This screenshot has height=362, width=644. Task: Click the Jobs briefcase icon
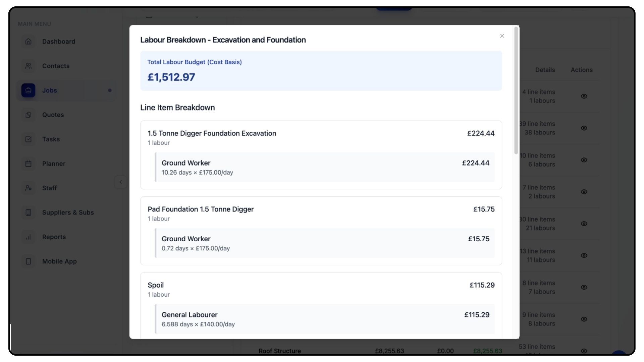pyautogui.click(x=29, y=90)
